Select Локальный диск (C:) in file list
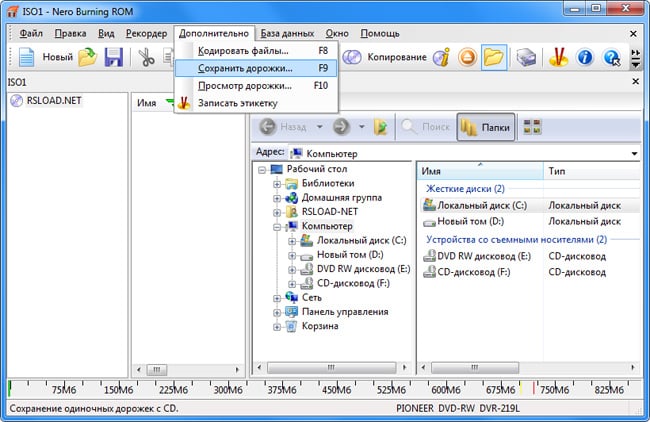Screen dimensions: 650x422 482,204
